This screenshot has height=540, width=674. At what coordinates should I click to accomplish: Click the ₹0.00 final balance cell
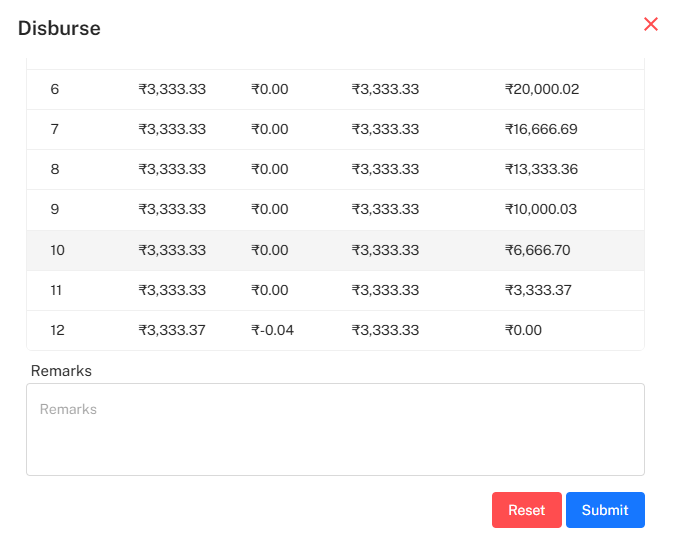[523, 330]
